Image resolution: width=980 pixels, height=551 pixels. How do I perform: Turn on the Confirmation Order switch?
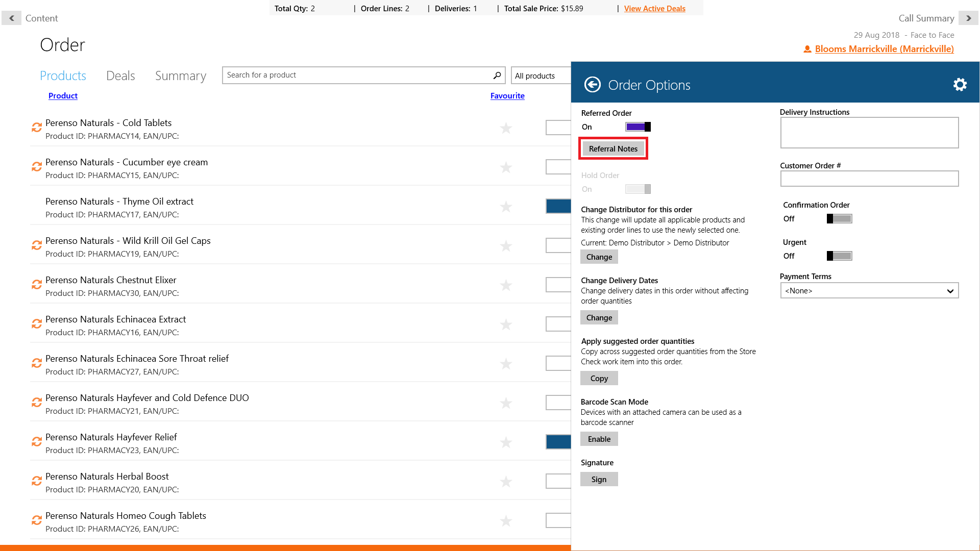point(839,219)
